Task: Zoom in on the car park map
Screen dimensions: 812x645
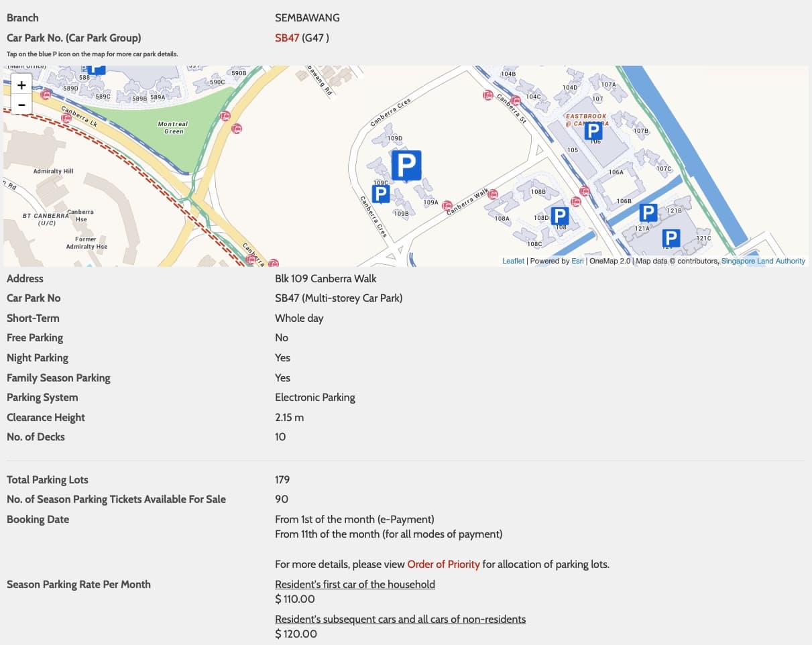Action: (x=21, y=85)
